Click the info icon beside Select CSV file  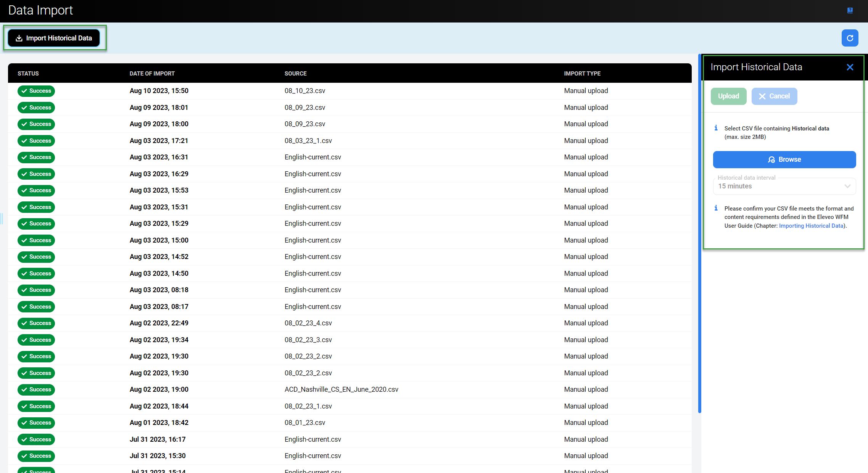[x=716, y=128]
